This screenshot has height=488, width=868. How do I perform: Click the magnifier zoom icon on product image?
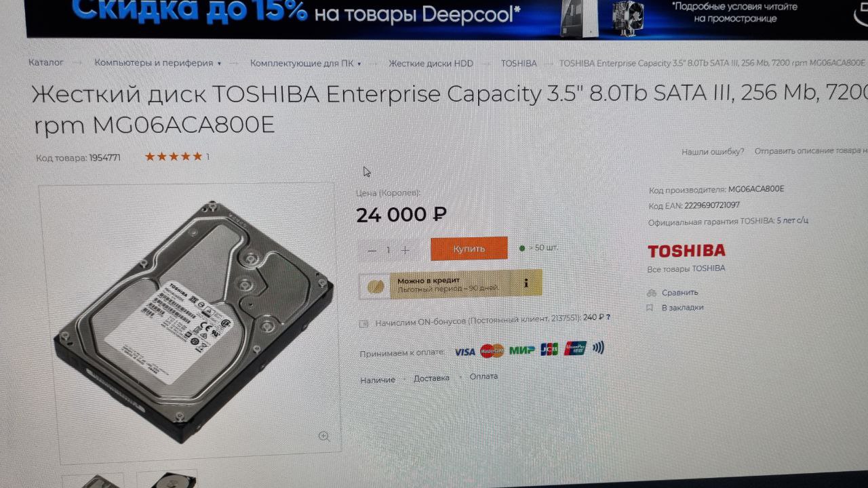[324, 436]
